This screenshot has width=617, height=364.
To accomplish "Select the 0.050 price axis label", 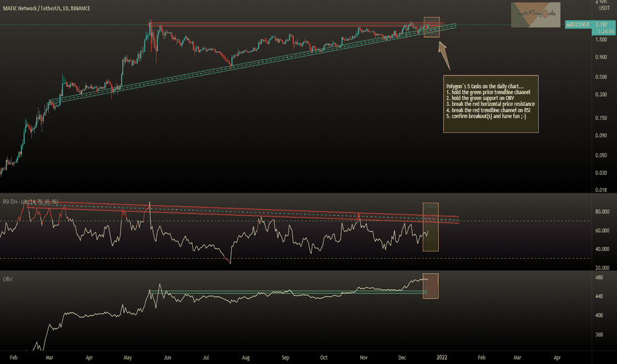I will click(601, 155).
